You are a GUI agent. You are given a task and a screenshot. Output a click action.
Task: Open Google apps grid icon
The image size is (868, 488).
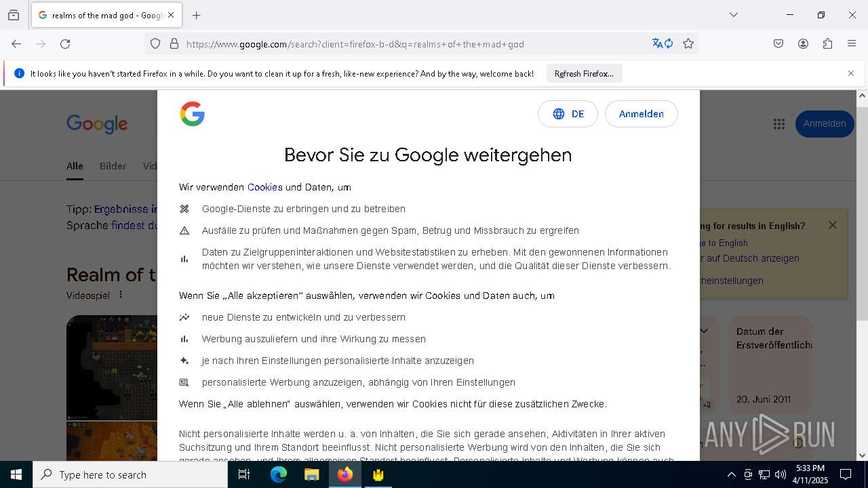click(778, 124)
